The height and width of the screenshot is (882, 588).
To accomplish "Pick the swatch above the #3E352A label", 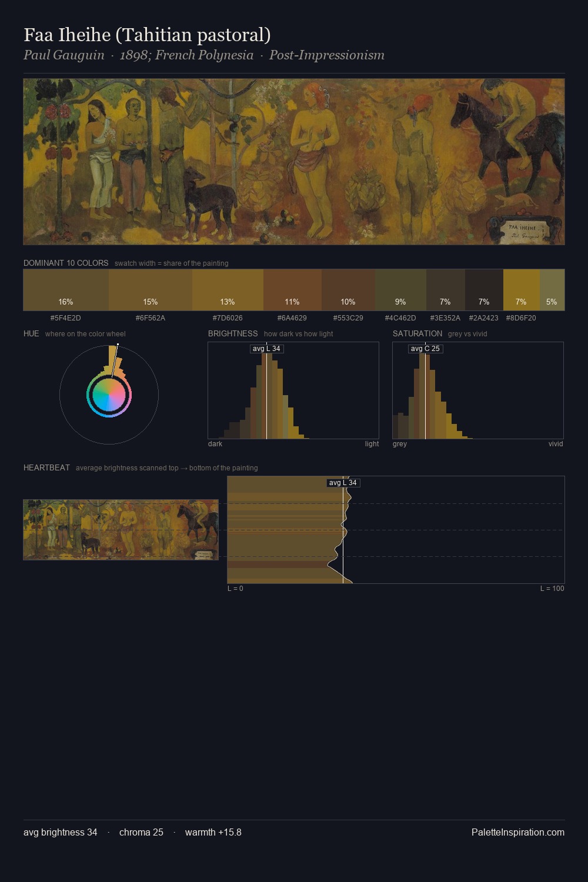I will pyautogui.click(x=445, y=290).
